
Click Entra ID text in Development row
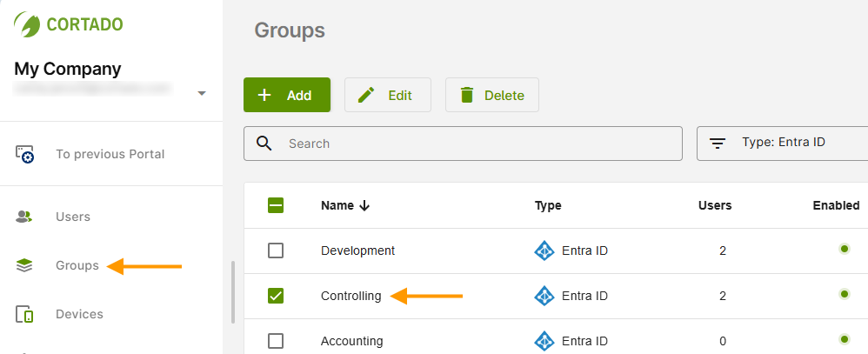pos(584,250)
